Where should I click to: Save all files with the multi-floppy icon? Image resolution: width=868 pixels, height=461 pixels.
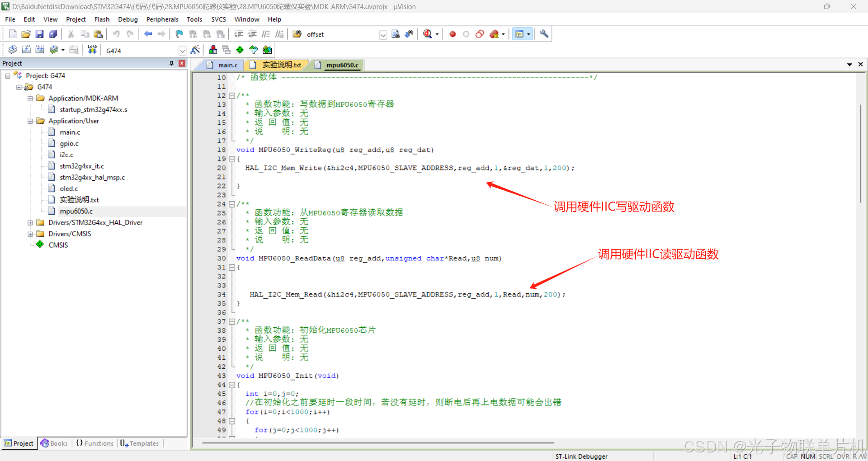(x=53, y=34)
